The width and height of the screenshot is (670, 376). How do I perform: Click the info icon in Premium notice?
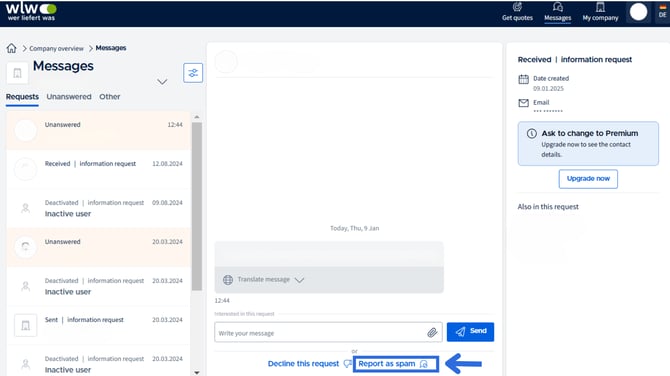tap(532, 134)
